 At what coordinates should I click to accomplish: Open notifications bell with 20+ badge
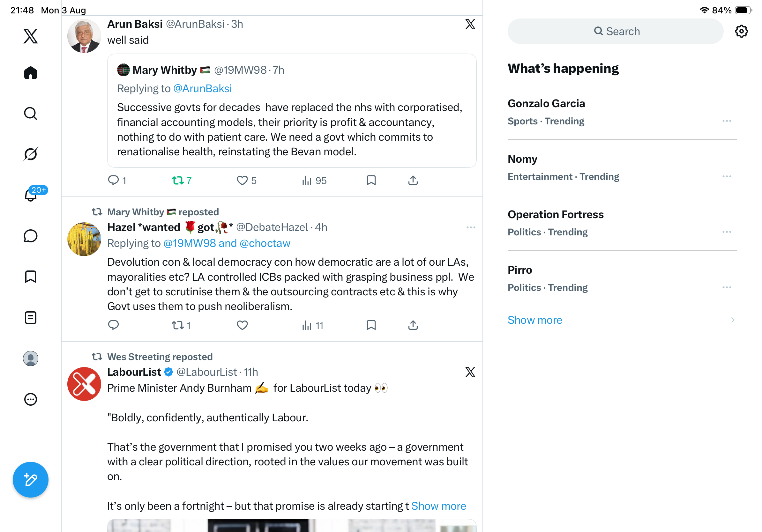tap(31, 195)
